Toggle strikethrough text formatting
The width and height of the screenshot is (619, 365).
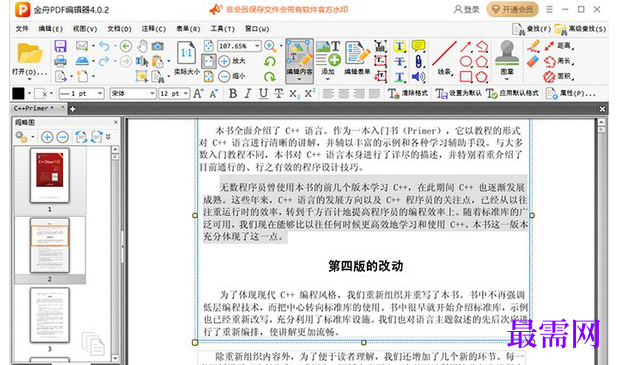pyautogui.click(x=279, y=94)
